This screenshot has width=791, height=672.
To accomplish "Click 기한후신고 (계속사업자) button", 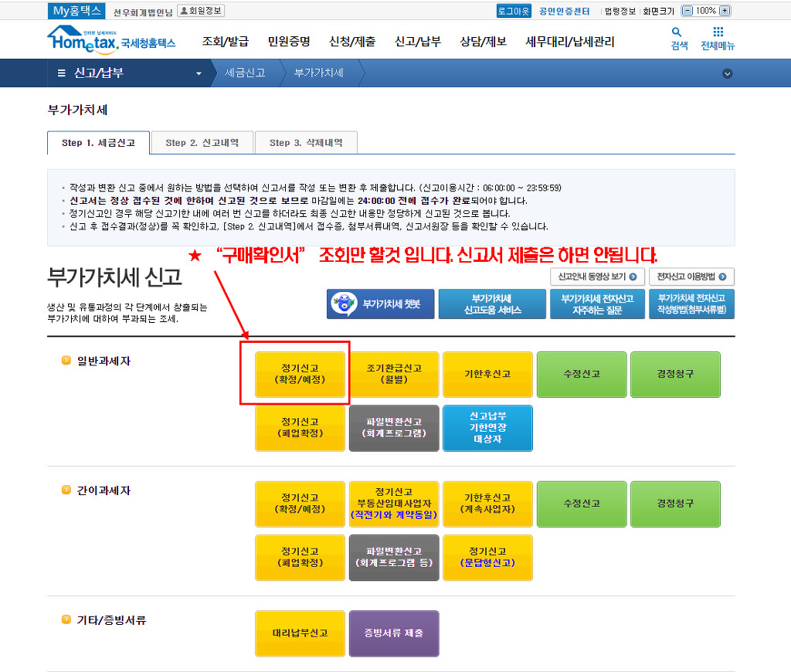I will click(x=488, y=504).
